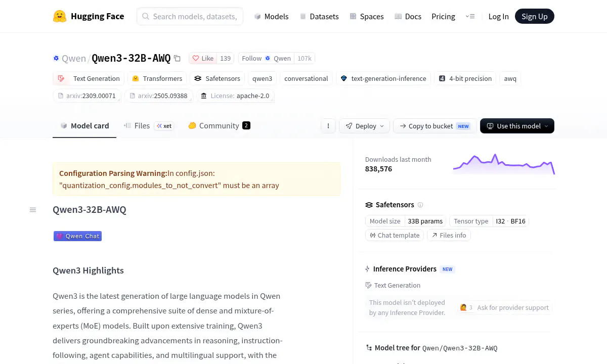The image size is (607, 364).
Task: Click the heart Like button
Action: pyautogui.click(x=203, y=58)
